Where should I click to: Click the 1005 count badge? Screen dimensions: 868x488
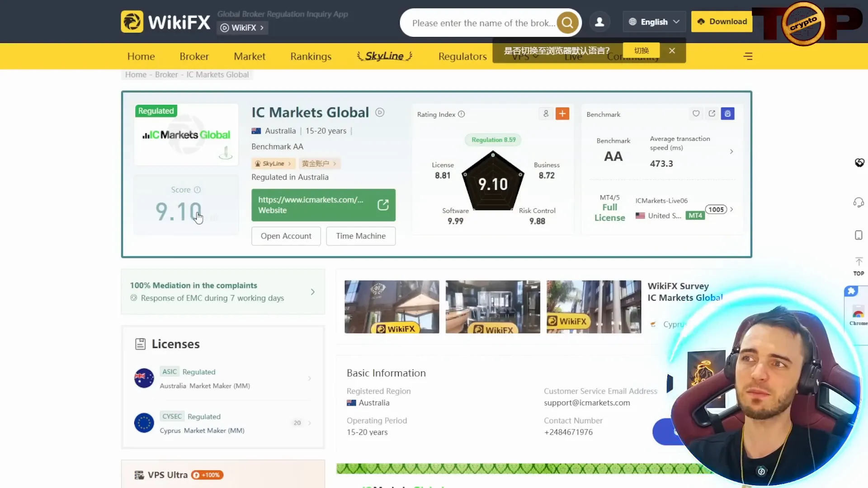[x=716, y=209]
